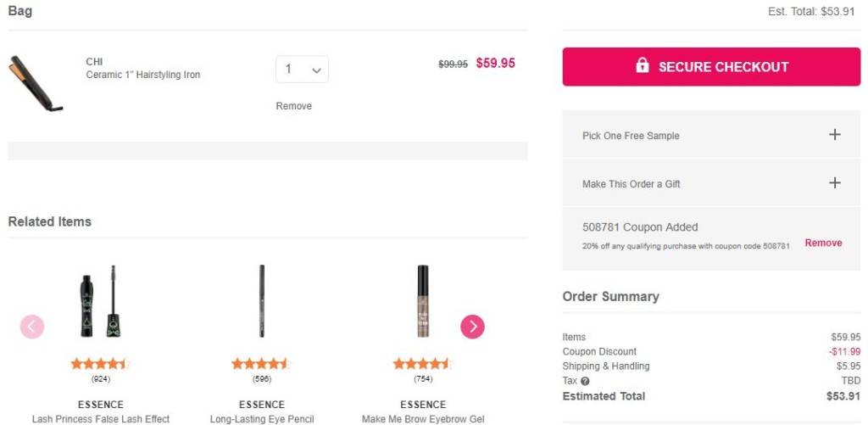This screenshot has width=868, height=425.
Task: Click the Secure Checkout button
Action: click(711, 67)
